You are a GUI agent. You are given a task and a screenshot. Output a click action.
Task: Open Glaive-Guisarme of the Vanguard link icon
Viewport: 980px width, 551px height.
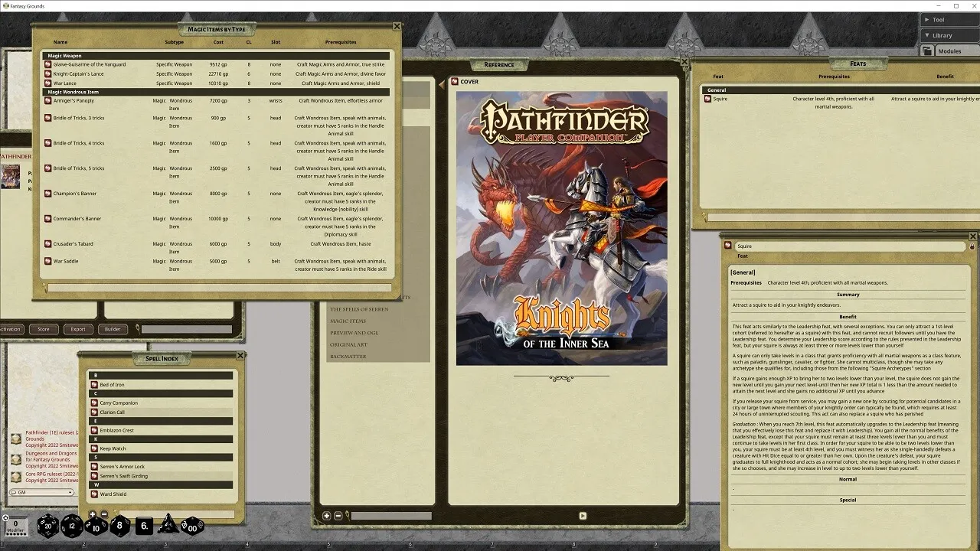click(48, 64)
